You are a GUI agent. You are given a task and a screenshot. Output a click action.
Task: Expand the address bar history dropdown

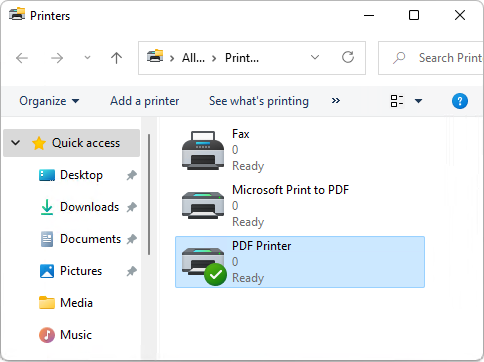click(x=315, y=58)
